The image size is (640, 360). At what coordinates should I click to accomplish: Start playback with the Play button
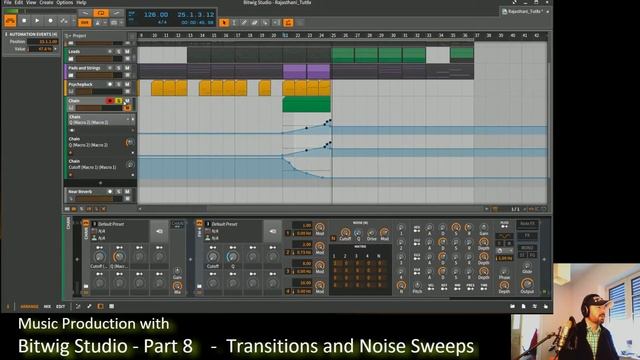coord(37,20)
